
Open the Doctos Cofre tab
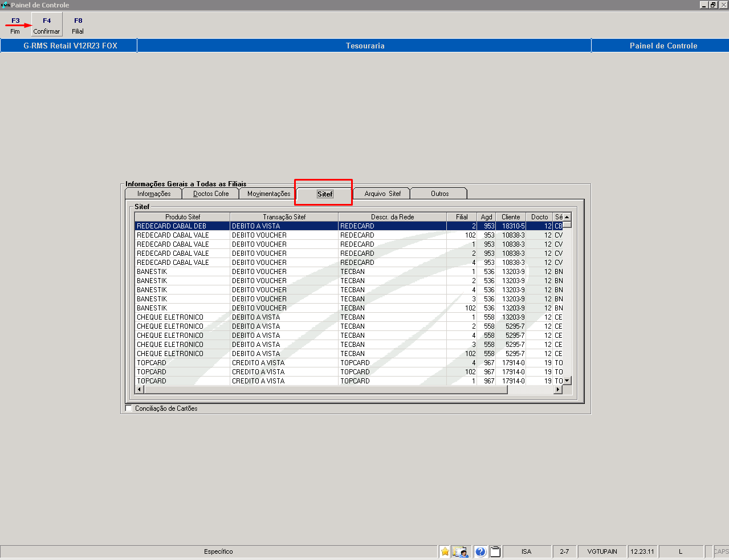click(x=211, y=194)
